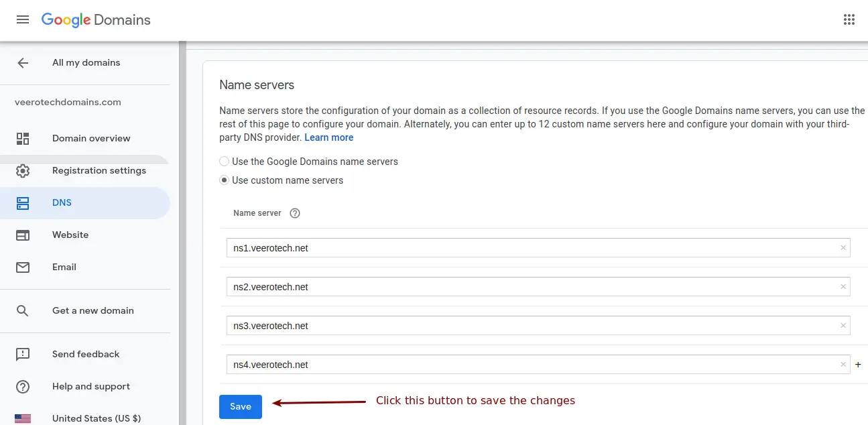Open the hamburger main menu

[x=23, y=19]
